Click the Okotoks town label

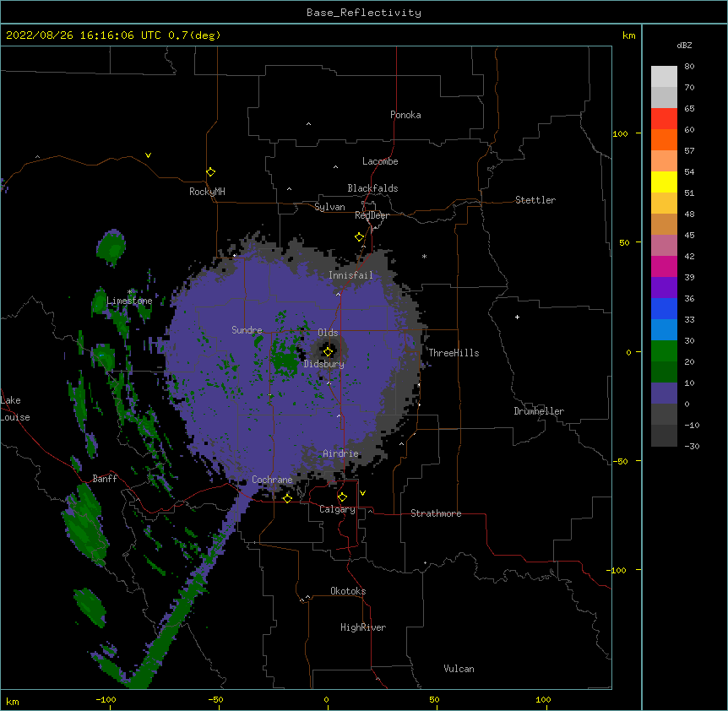coord(348,591)
